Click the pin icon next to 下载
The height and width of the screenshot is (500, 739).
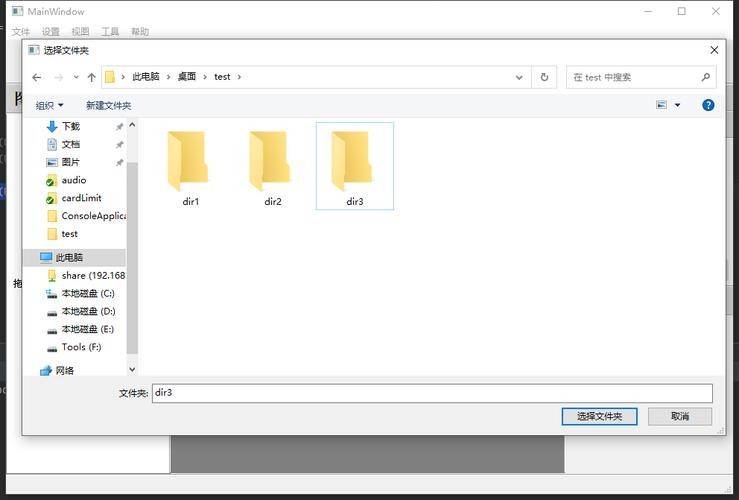tap(120, 126)
